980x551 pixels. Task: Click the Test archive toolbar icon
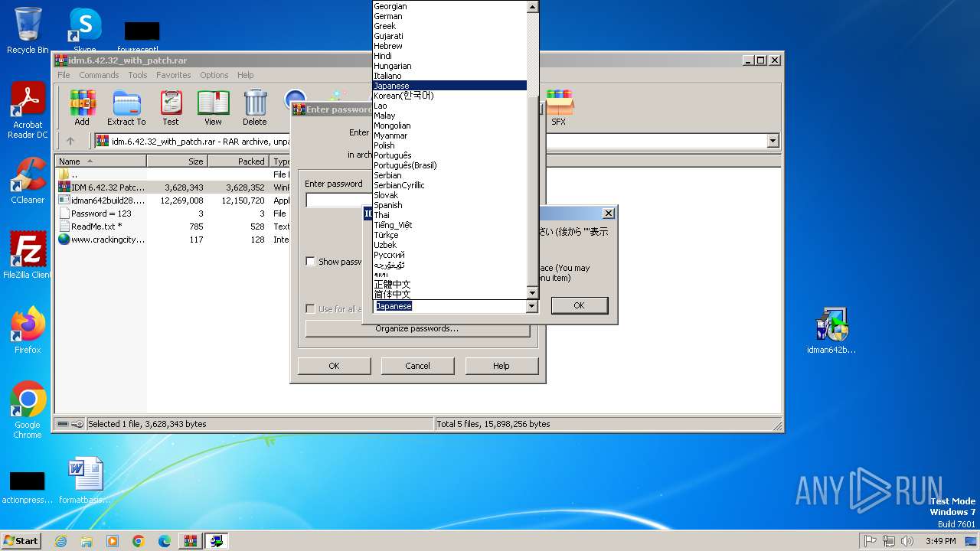click(x=170, y=107)
